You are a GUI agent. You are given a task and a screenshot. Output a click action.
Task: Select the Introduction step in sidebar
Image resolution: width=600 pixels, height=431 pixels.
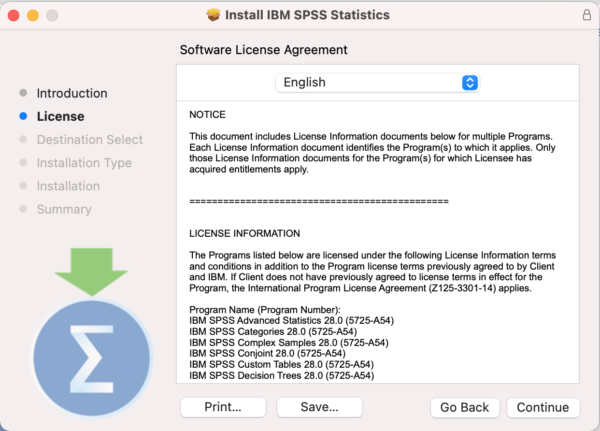[72, 93]
